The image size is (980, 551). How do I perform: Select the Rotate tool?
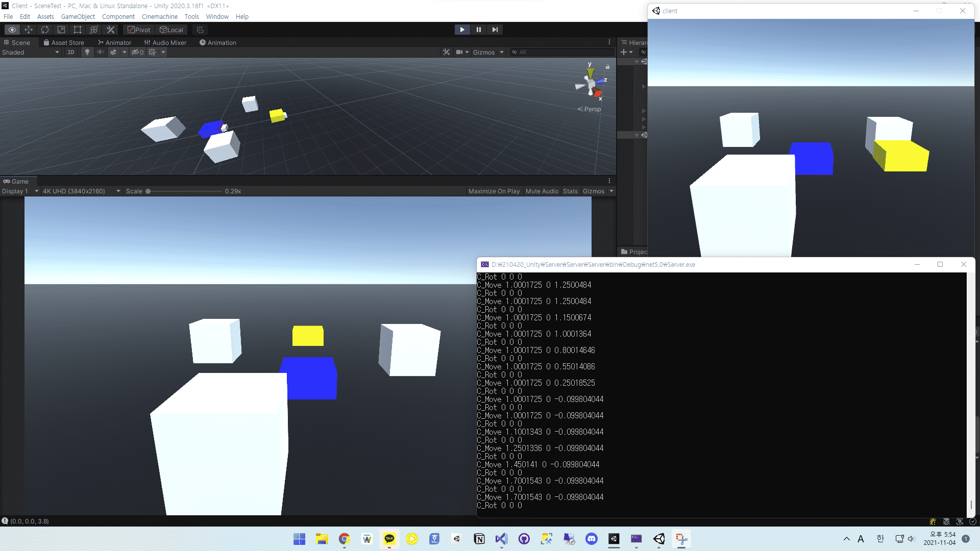click(x=45, y=30)
